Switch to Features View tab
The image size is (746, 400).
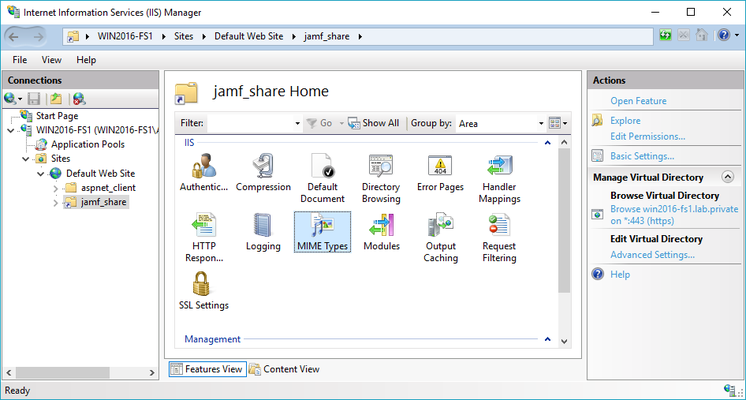coord(207,369)
